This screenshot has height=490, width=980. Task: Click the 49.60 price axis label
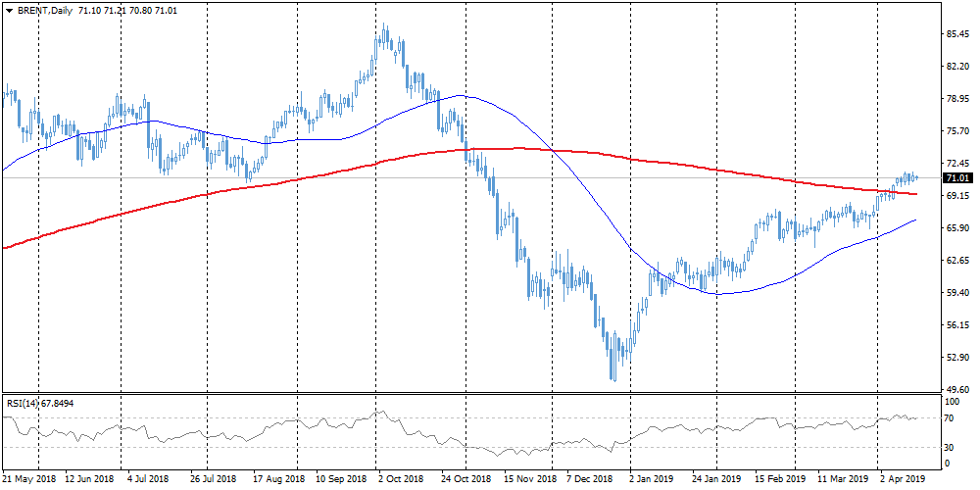pyautogui.click(x=957, y=389)
